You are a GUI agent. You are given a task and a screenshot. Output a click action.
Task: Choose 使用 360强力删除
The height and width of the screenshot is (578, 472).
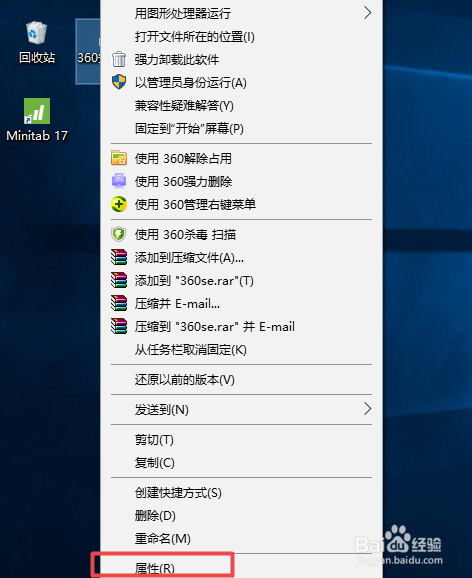pyautogui.click(x=242, y=181)
